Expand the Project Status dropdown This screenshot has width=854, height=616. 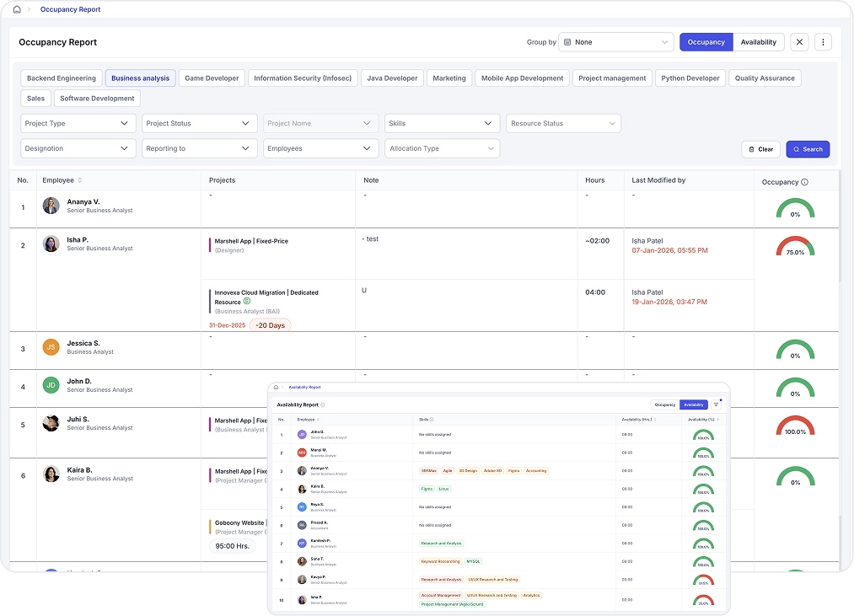click(x=199, y=124)
